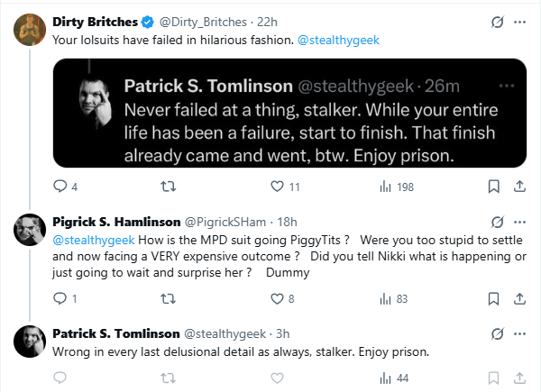Bookmark the Dirty Britches tweet
The width and height of the screenshot is (541, 392).
494,187
